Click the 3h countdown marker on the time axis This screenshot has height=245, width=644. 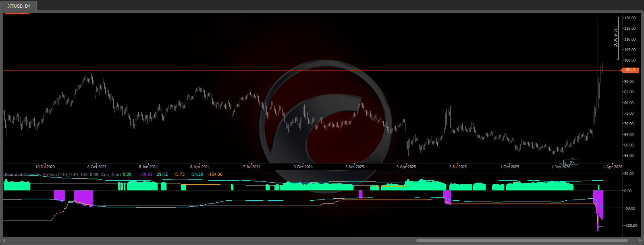click(571, 163)
